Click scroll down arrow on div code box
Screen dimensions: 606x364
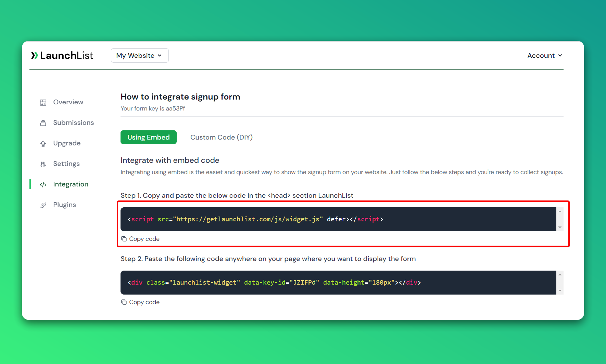[x=560, y=290]
